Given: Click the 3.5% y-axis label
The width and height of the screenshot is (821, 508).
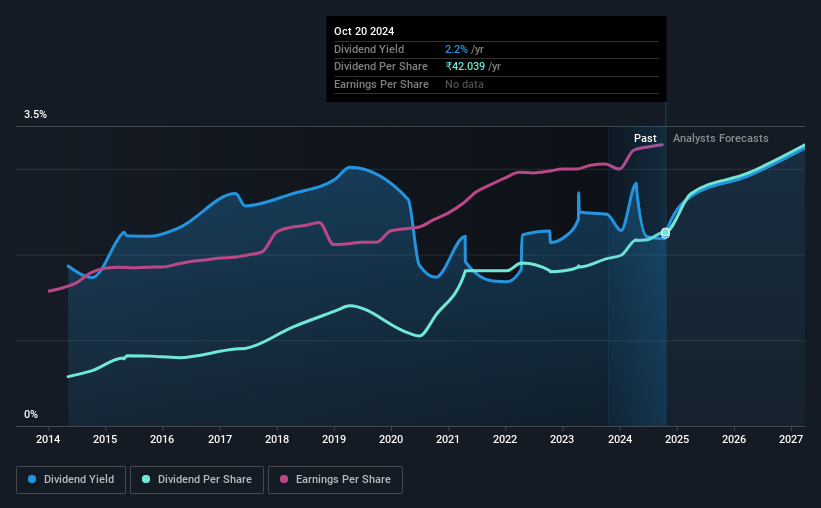Looking at the screenshot, I should [x=35, y=115].
